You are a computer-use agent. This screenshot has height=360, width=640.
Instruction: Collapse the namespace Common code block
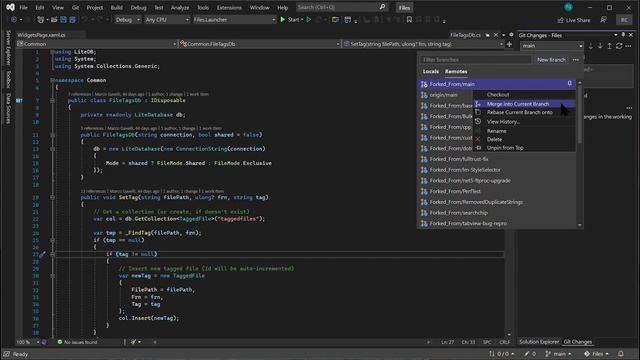click(52, 80)
